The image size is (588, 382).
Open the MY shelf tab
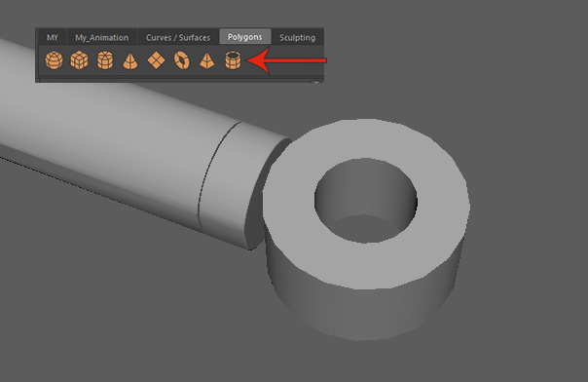[53, 38]
